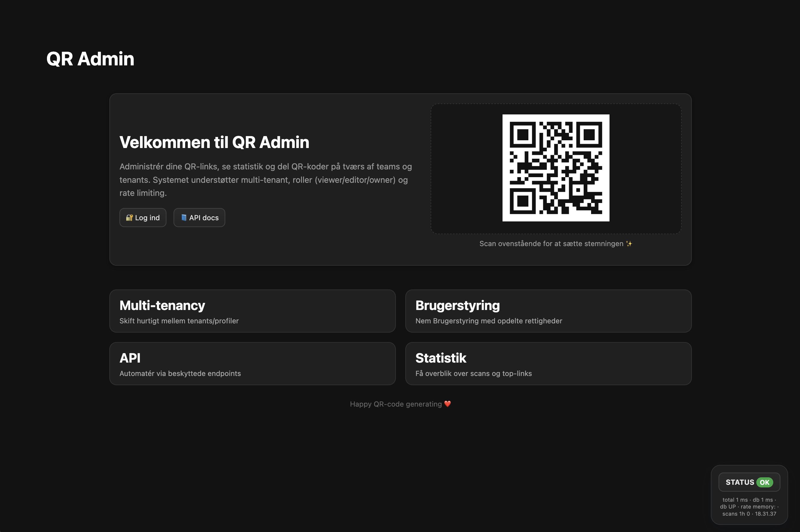
Task: Select the Brugerstyring feature card
Action: (548, 311)
